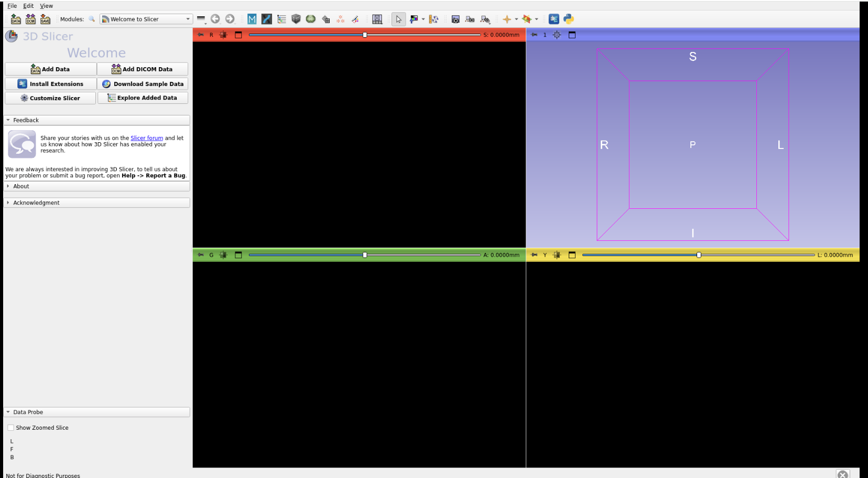Open the Modules selector dropdown
The height and width of the screenshot is (478, 868).
click(146, 19)
